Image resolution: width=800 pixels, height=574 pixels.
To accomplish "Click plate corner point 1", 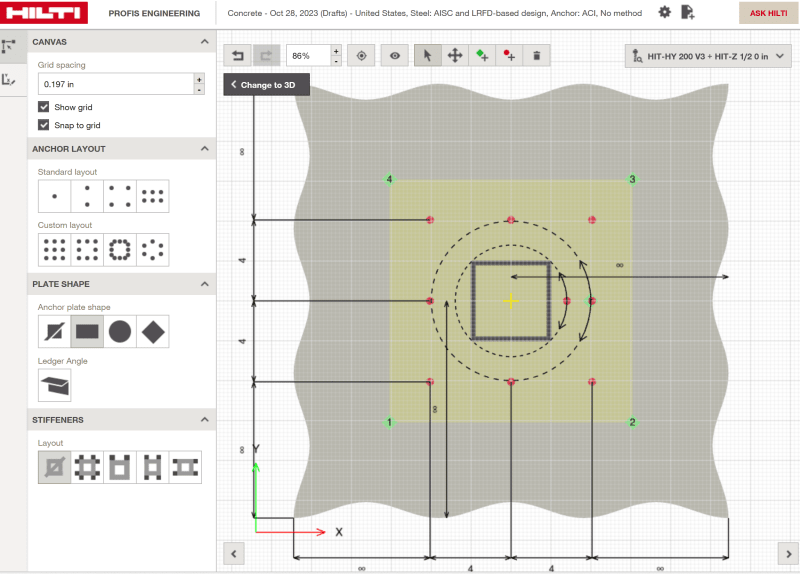I will pyautogui.click(x=389, y=422).
